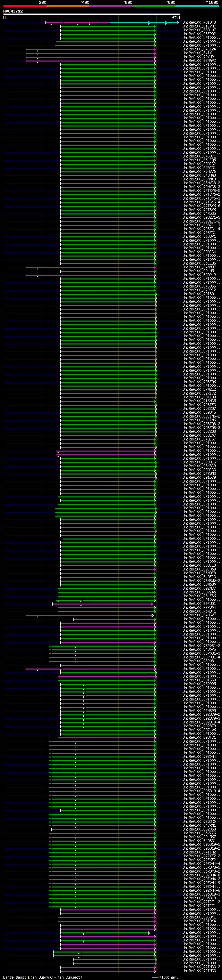222x980 pixels.
Task: Select hit UniRef100_Q8BJL3
Action: (199, 566)
